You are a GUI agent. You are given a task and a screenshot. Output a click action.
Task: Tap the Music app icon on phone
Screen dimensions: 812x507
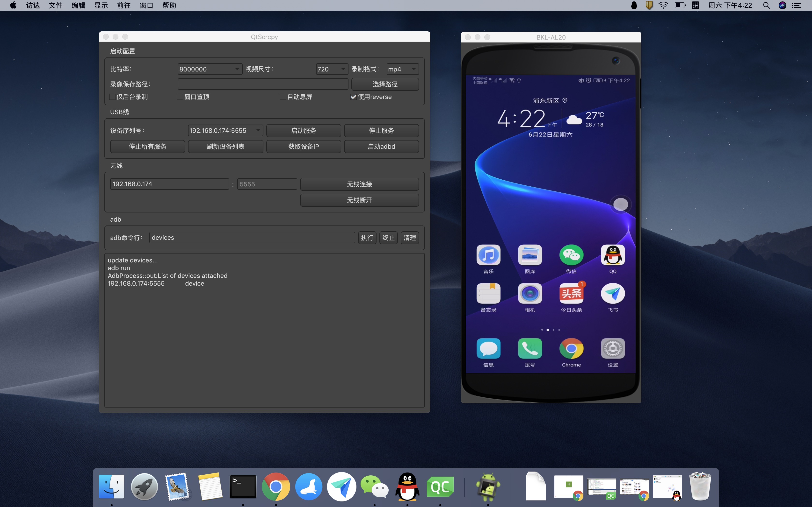point(488,255)
